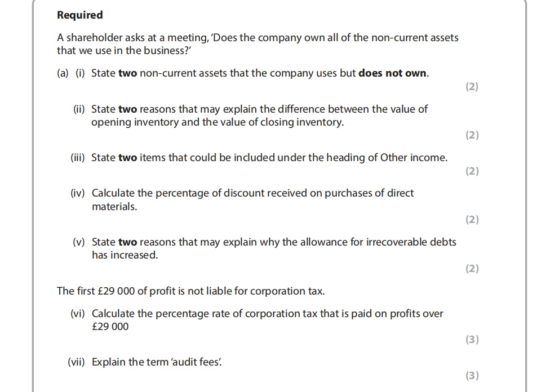559x392 pixels.
Task: Click question (v) about irrecoverable debts allowance
Action: click(x=274, y=248)
